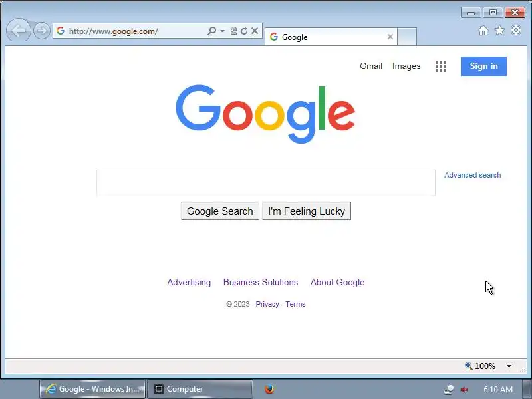This screenshot has width=532, height=399.
Task: Open Favorites with the star icon
Action: pyautogui.click(x=499, y=31)
